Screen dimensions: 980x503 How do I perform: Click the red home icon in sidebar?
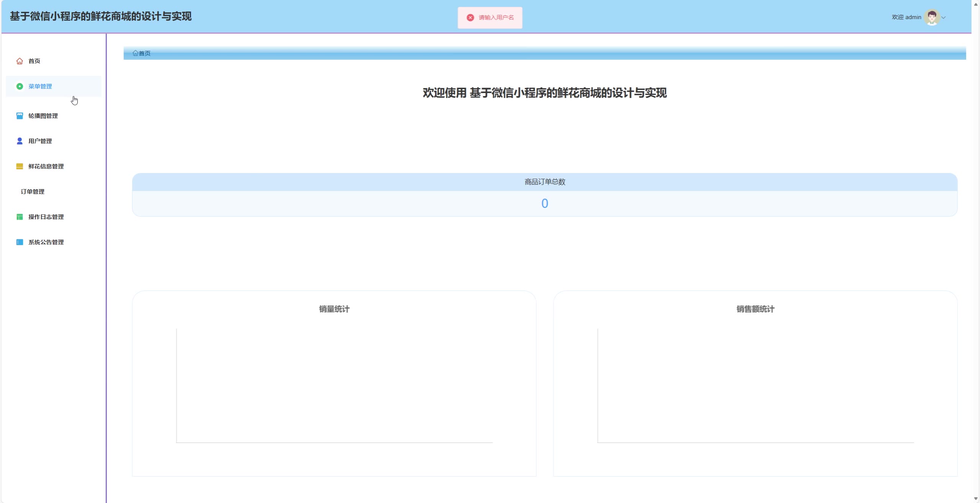(x=20, y=61)
